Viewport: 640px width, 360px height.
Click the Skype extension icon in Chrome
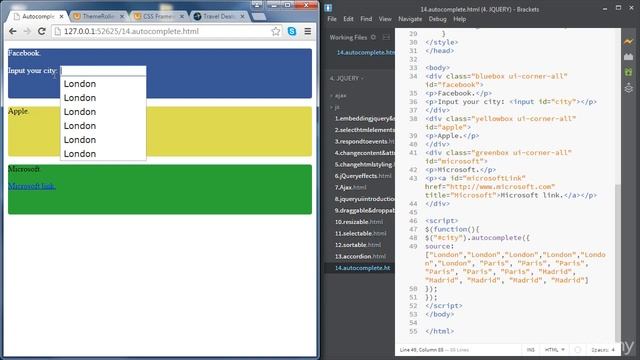[x=292, y=31]
